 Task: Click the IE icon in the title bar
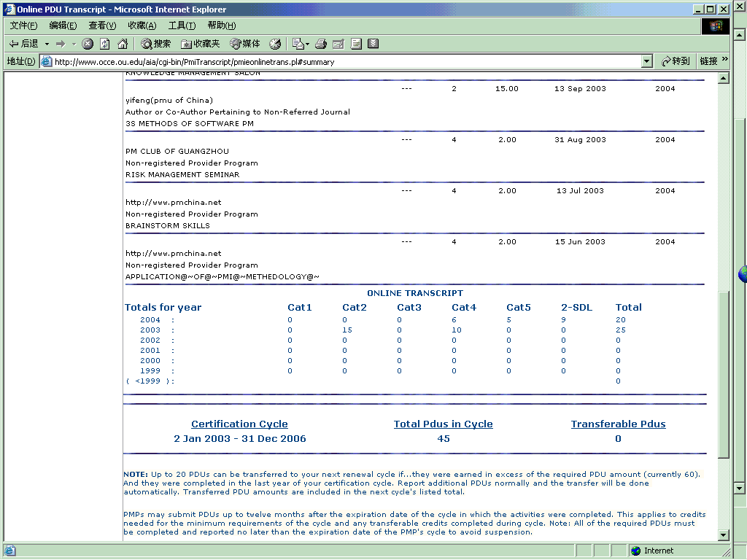(x=9, y=9)
